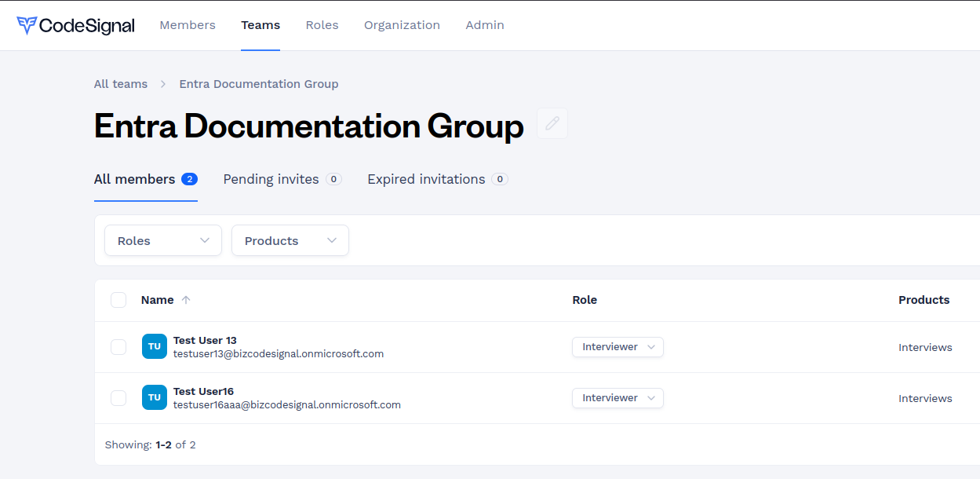
Task: Expand Interviewer role dropdown for Test User16
Action: coord(618,398)
